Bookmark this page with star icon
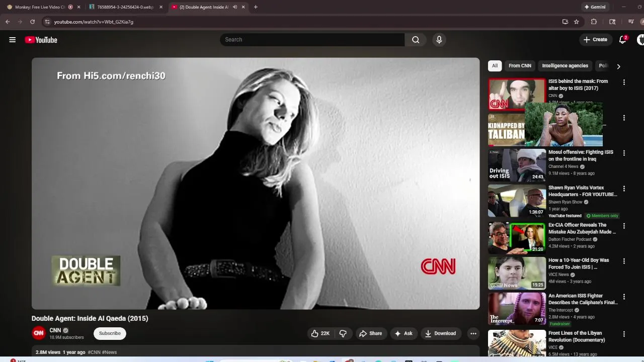 point(577,22)
